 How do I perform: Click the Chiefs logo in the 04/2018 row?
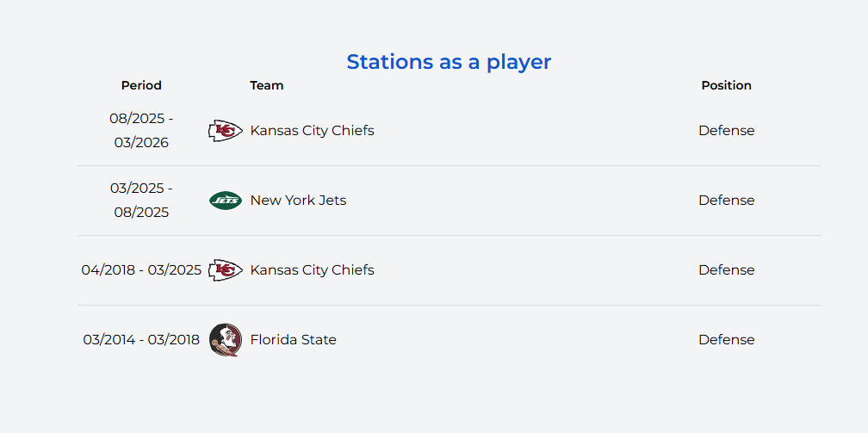(226, 270)
